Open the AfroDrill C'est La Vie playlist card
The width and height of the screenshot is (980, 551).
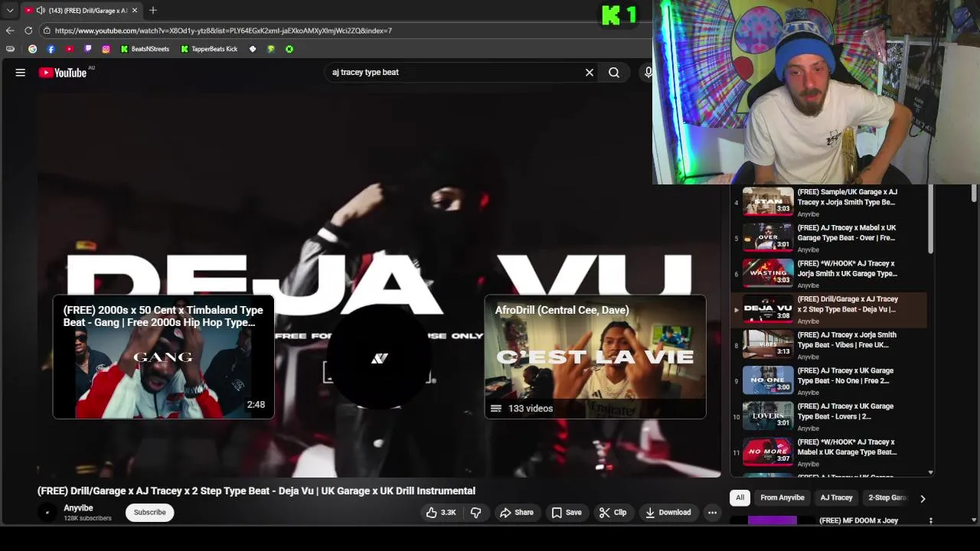595,357
